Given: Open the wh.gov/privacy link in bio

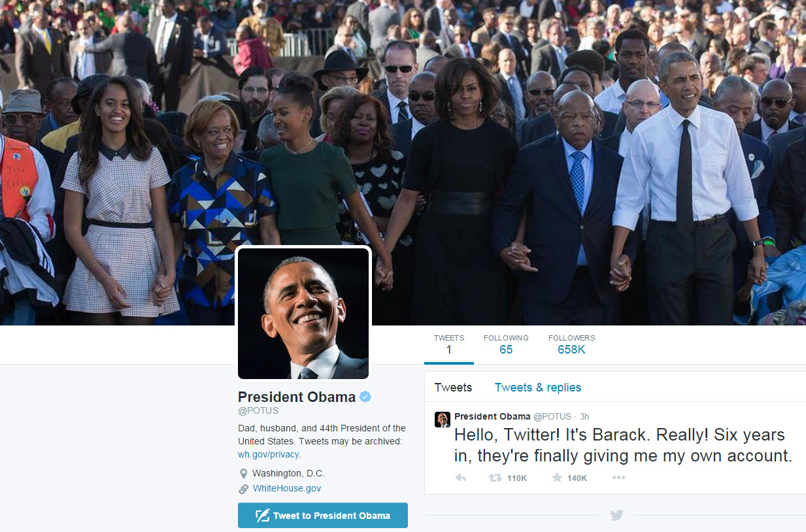Looking at the screenshot, I should coord(269,454).
